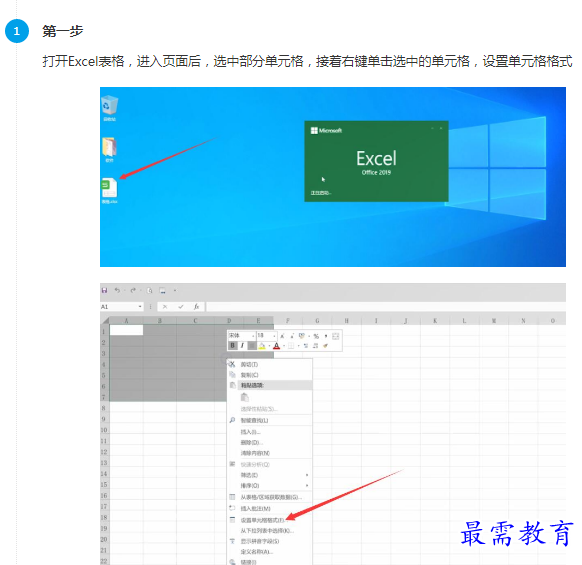Open the Borders dropdown arrow in mini toolbar

pos(298,346)
